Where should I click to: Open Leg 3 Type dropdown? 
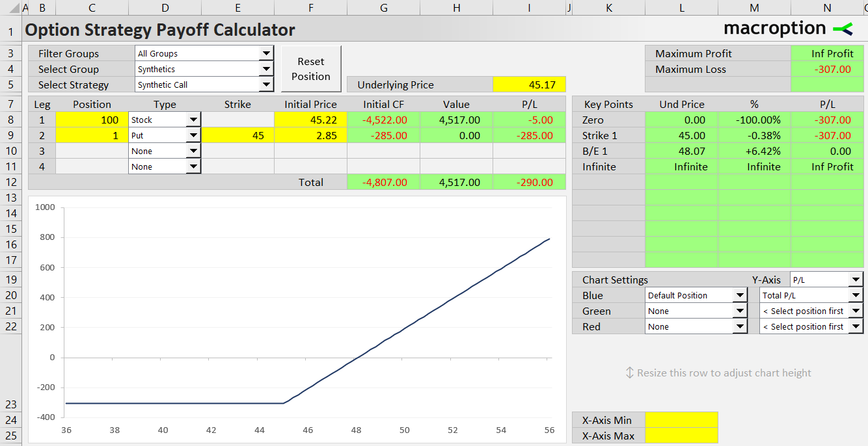193,151
